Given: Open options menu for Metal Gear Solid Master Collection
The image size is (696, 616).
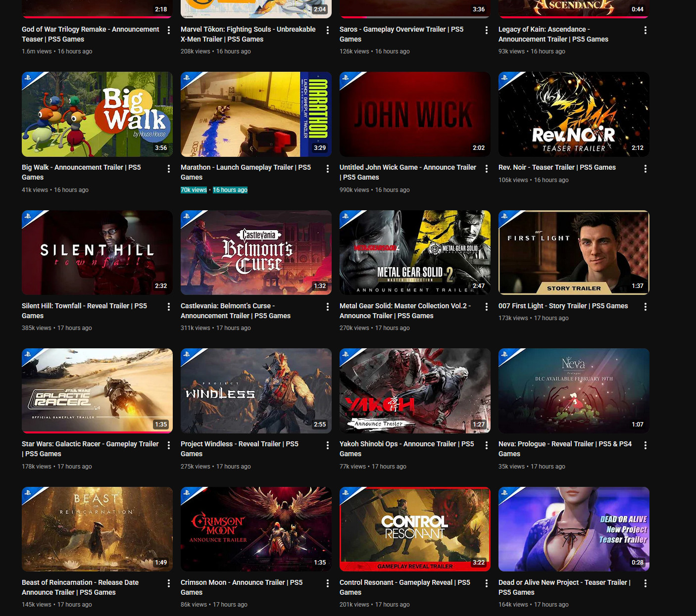Looking at the screenshot, I should click(487, 307).
